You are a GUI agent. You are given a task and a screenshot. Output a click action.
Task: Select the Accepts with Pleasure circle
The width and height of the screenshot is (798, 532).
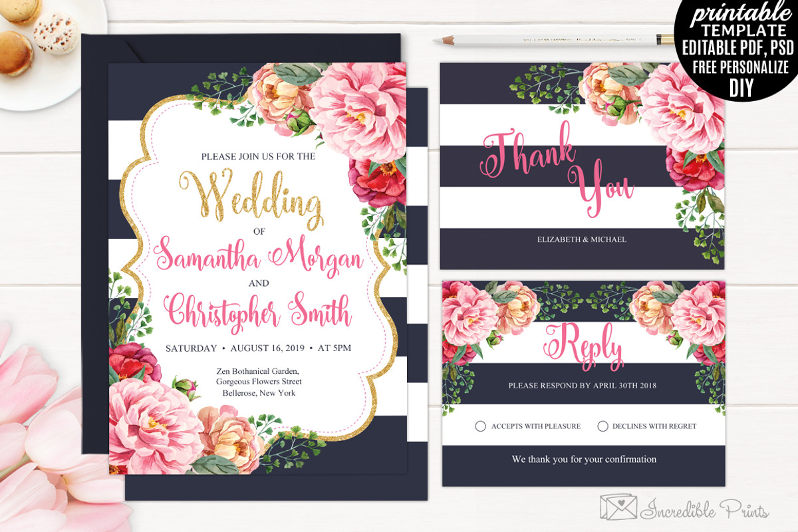[481, 426]
